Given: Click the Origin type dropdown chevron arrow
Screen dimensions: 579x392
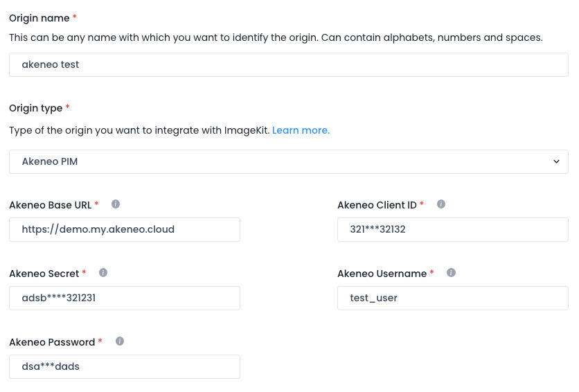Looking at the screenshot, I should coord(556,161).
